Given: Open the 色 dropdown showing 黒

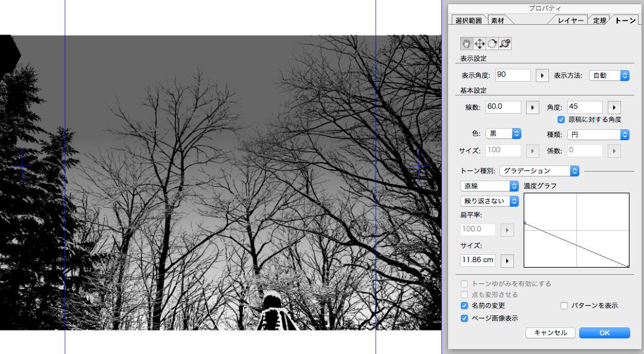Looking at the screenshot, I should tap(503, 134).
